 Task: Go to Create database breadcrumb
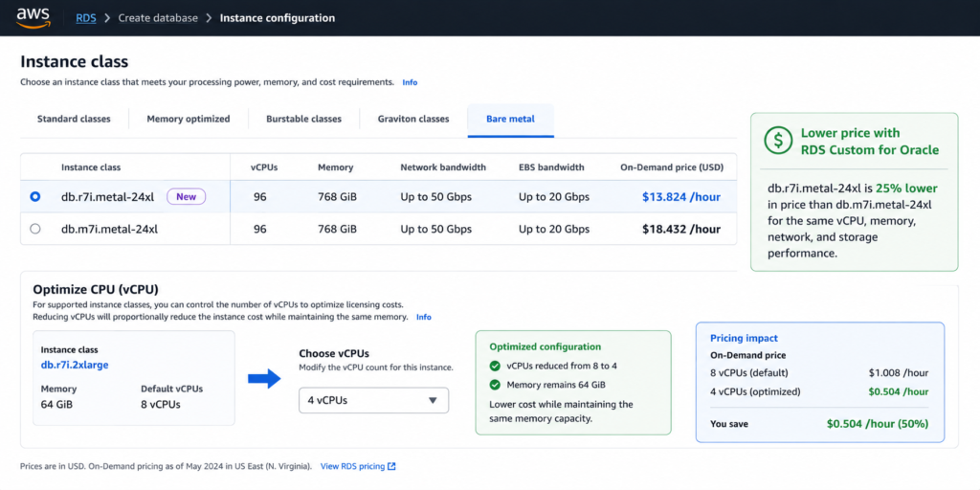(158, 18)
